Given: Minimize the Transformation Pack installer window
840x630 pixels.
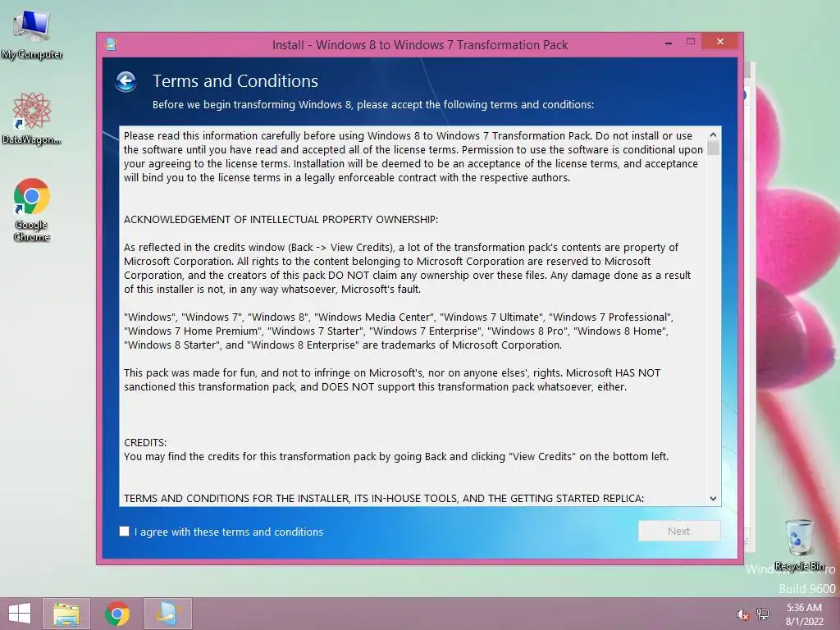Looking at the screenshot, I should [x=669, y=43].
